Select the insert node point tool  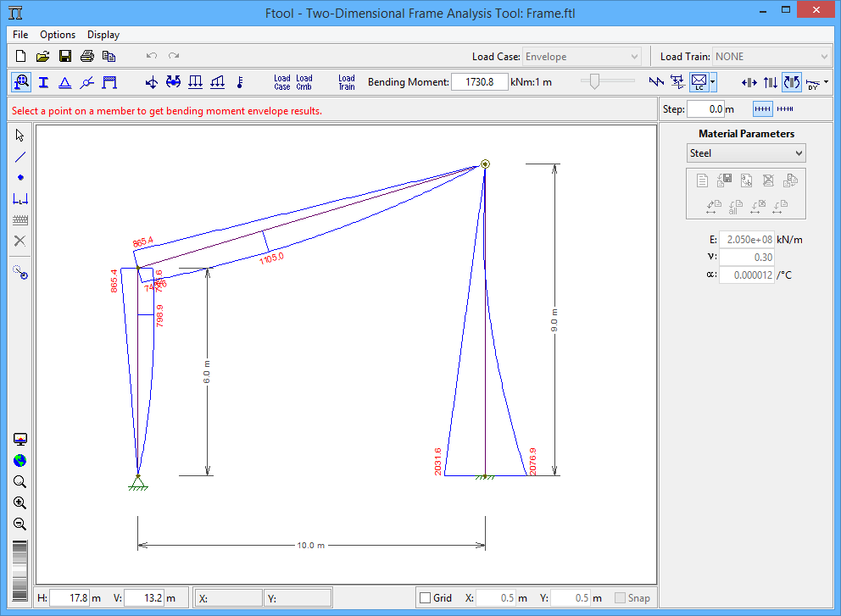(20, 178)
